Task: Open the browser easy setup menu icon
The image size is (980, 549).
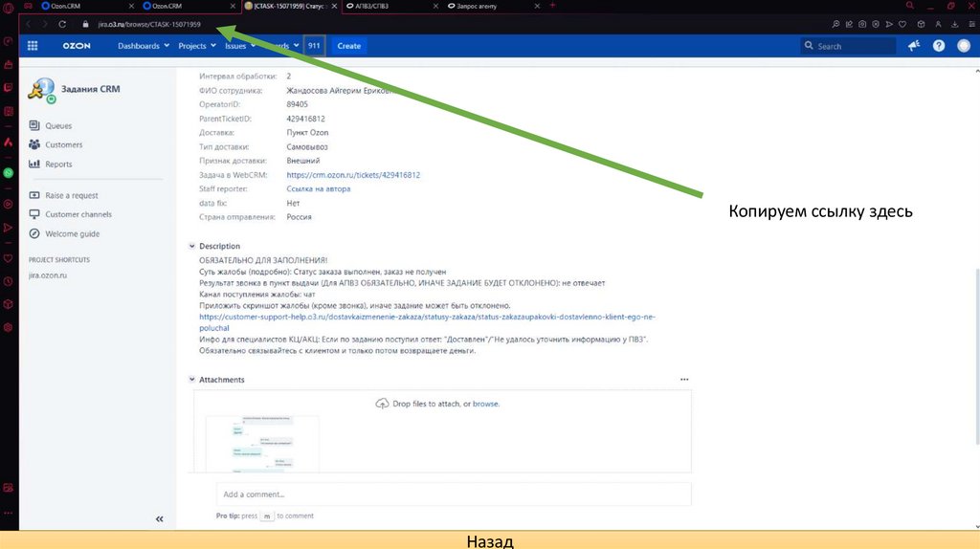Action: (x=972, y=24)
